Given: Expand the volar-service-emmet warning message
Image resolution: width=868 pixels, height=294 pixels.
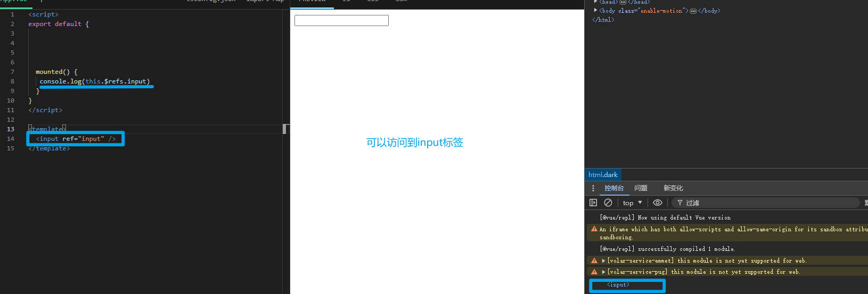Looking at the screenshot, I should pyautogui.click(x=603, y=261).
